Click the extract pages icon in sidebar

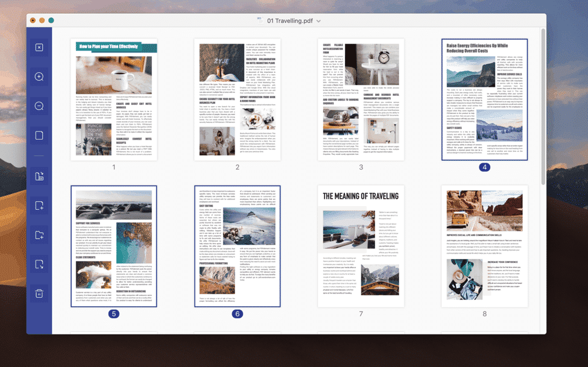pyautogui.click(x=39, y=177)
